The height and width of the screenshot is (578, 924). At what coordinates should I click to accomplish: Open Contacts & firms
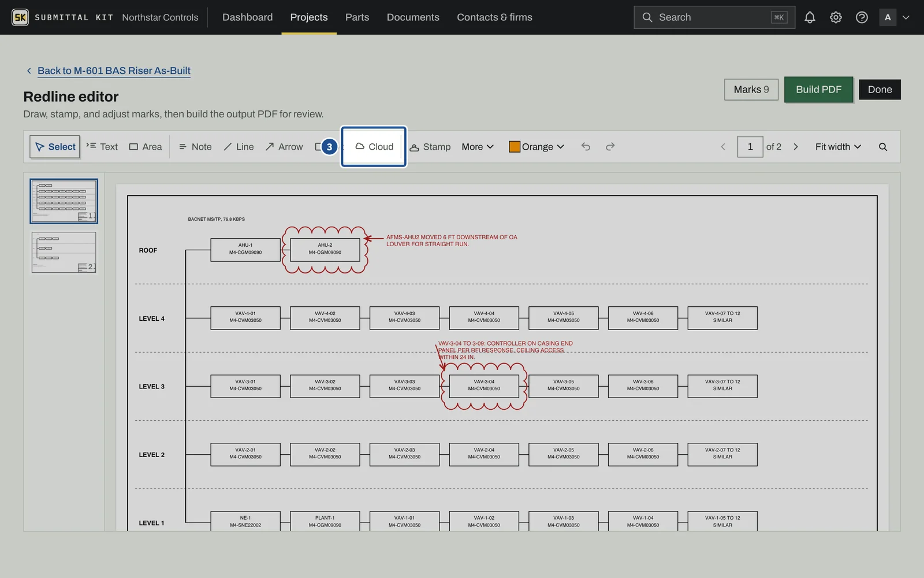click(x=494, y=17)
